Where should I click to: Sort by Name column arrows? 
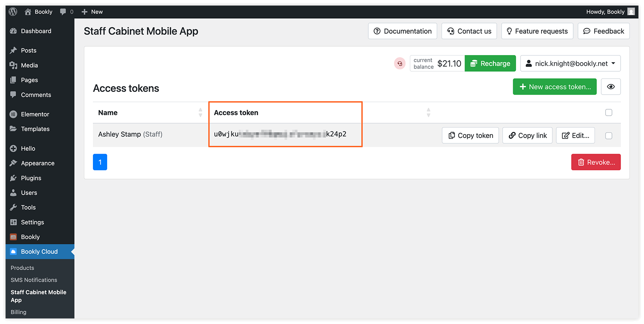(x=201, y=112)
